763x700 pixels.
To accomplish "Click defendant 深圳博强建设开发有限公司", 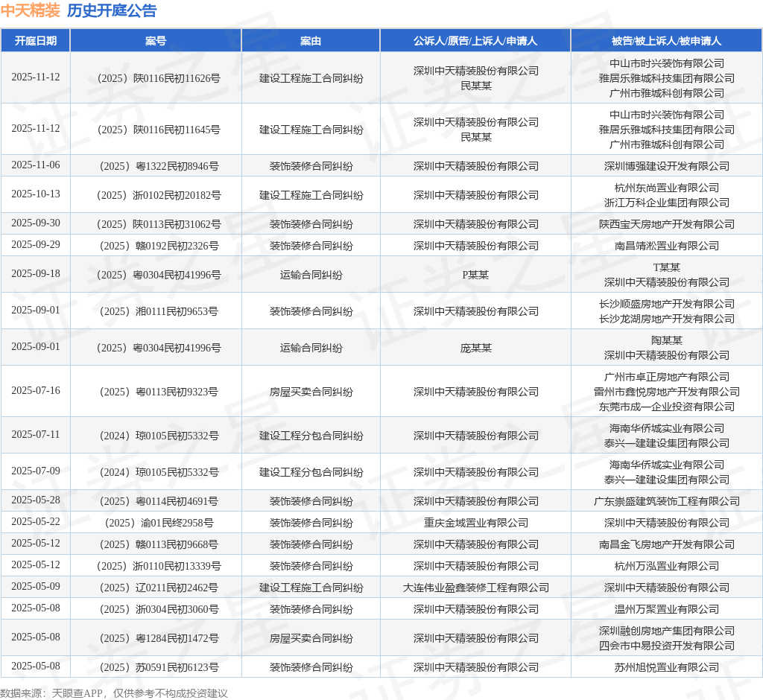I will tap(667, 166).
